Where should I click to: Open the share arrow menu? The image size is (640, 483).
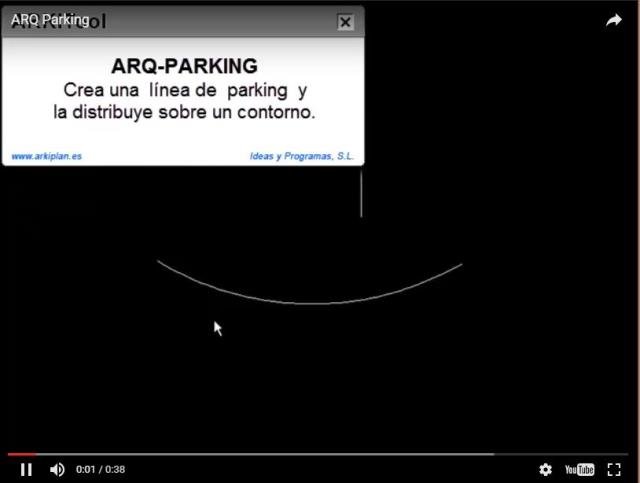point(614,20)
